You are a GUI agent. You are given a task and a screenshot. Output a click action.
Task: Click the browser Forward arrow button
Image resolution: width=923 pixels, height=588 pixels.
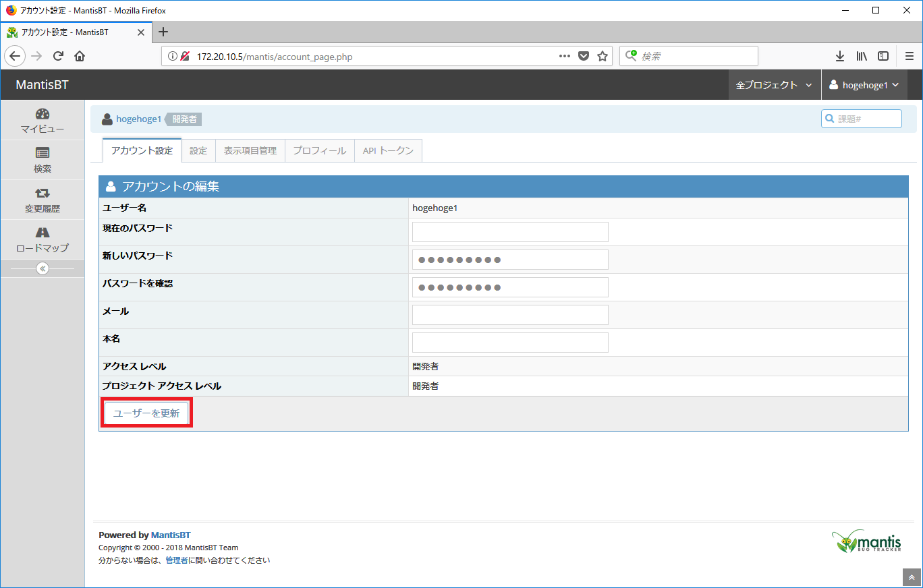36,56
